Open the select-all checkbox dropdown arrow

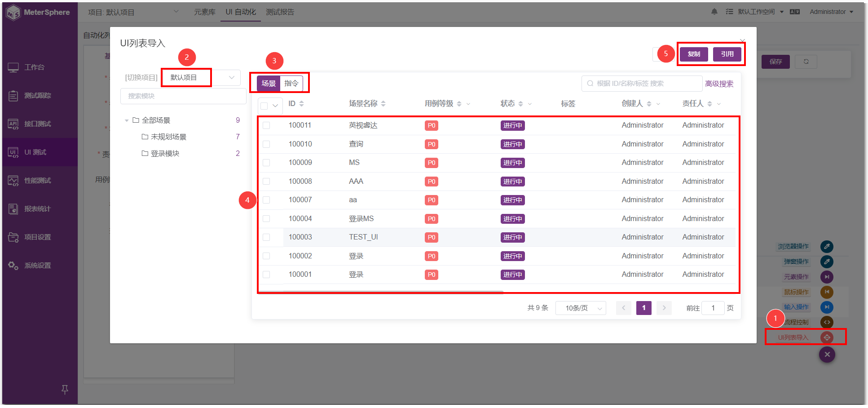tap(275, 106)
